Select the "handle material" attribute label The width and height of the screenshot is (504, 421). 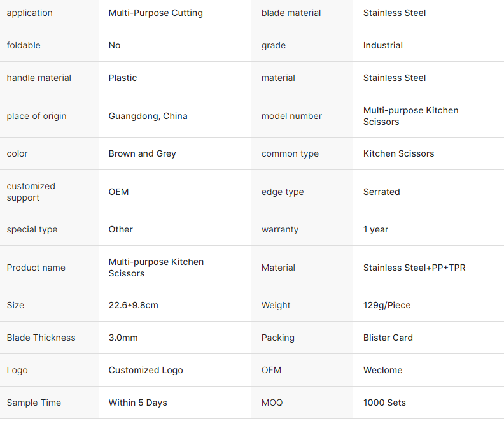pos(39,78)
